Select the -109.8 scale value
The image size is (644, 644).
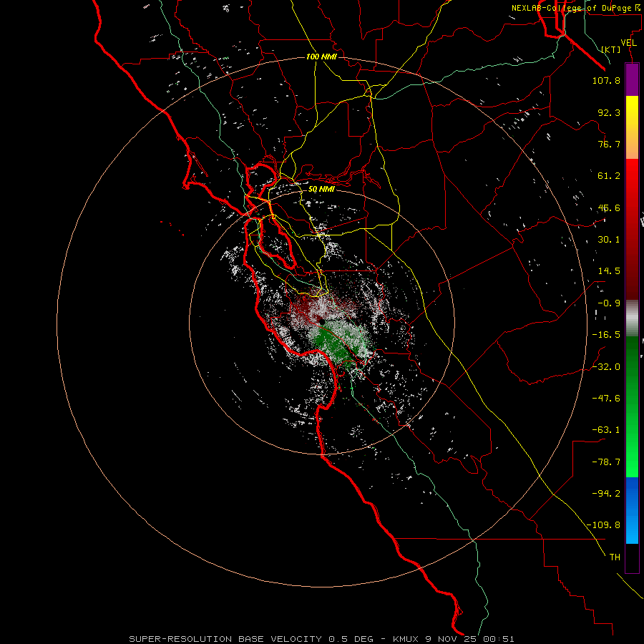click(603, 525)
